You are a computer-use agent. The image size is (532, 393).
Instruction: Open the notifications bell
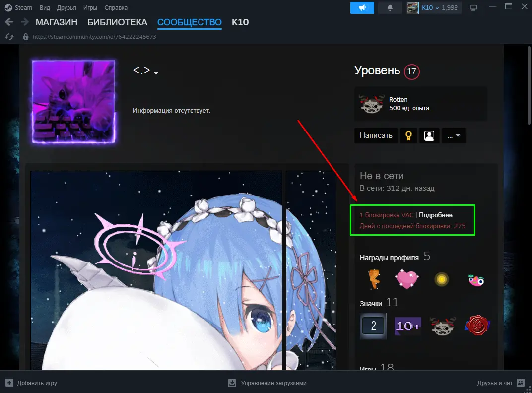click(390, 8)
